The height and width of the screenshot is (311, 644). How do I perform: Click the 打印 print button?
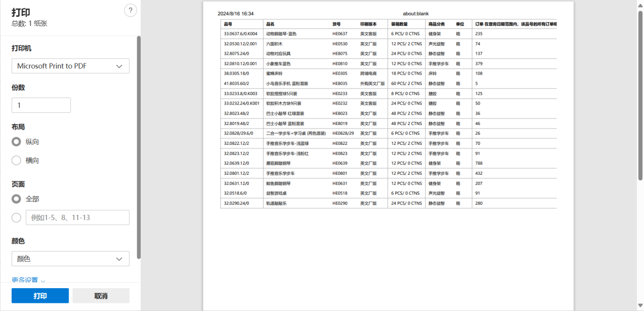40,296
